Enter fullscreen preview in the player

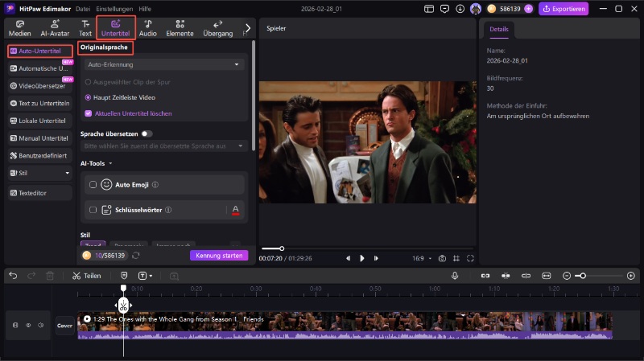pos(471,258)
